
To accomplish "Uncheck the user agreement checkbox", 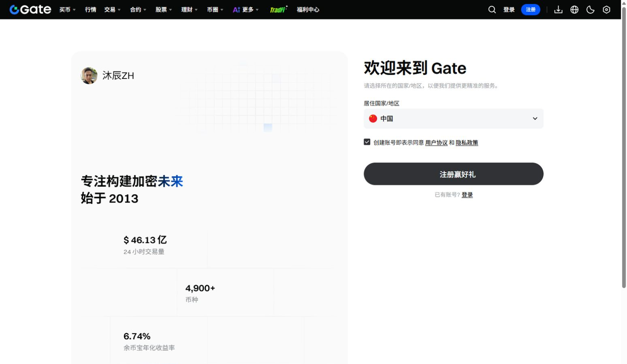I will [367, 142].
